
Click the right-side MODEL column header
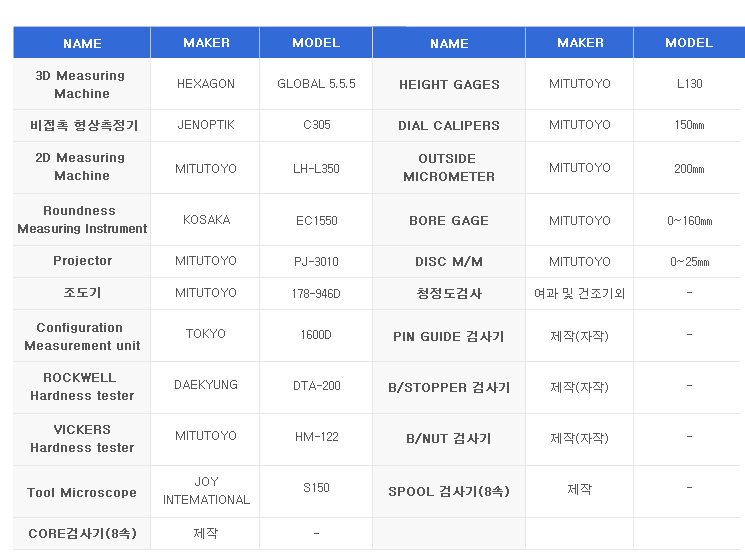click(689, 43)
